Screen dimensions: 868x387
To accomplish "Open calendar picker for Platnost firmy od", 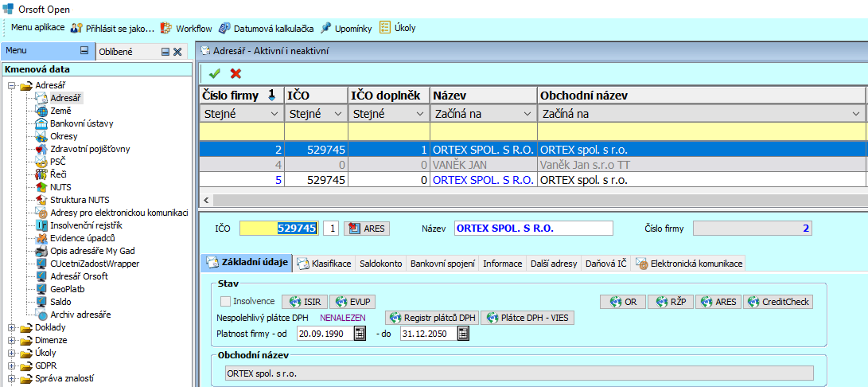I will click(357, 334).
